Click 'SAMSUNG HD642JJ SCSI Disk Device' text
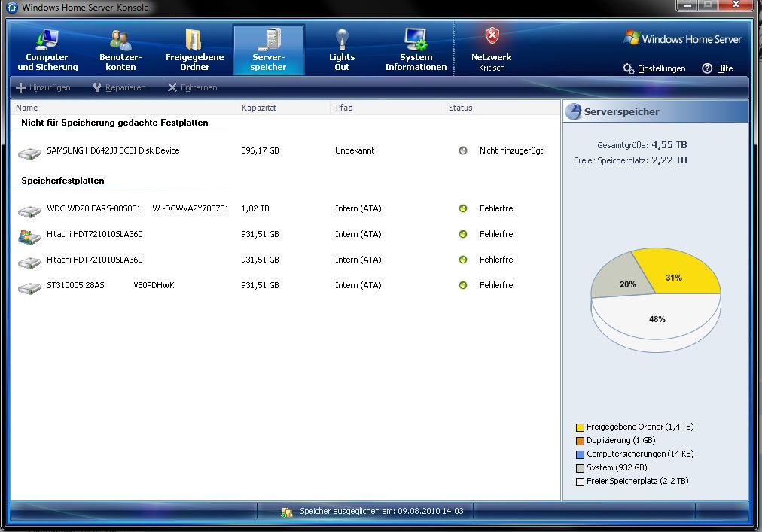 point(113,150)
